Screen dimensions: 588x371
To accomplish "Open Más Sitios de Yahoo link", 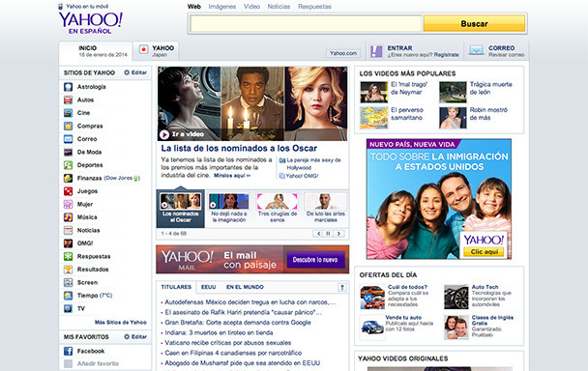I will (x=120, y=323).
